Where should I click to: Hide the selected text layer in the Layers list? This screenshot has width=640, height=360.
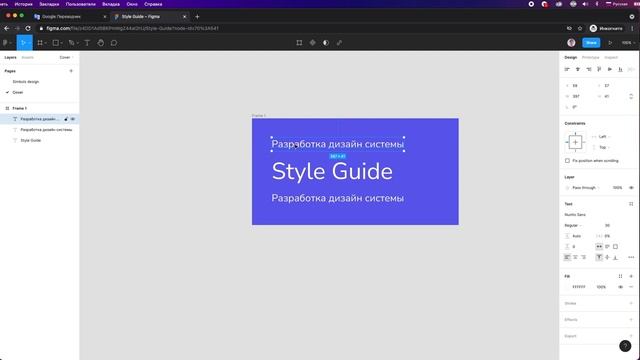coord(73,119)
